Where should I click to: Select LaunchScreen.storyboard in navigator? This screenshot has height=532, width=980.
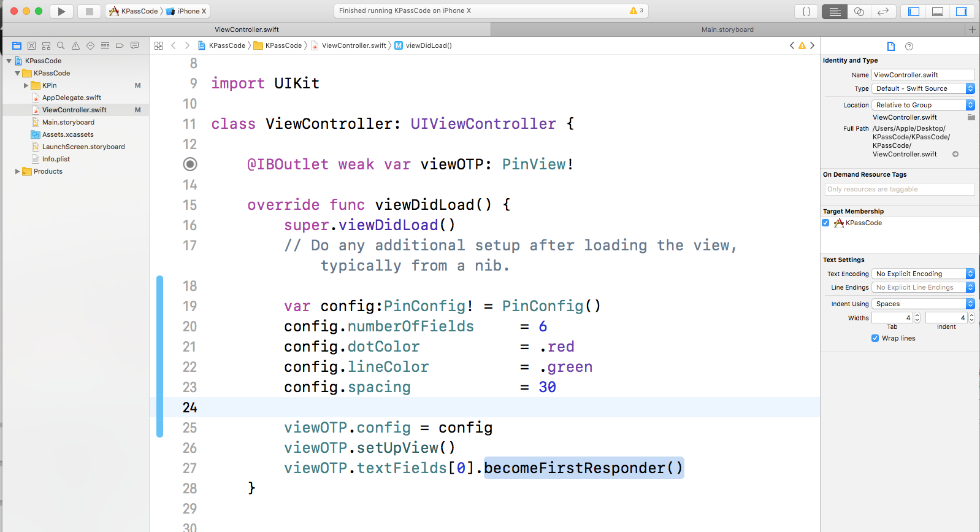[83, 147]
